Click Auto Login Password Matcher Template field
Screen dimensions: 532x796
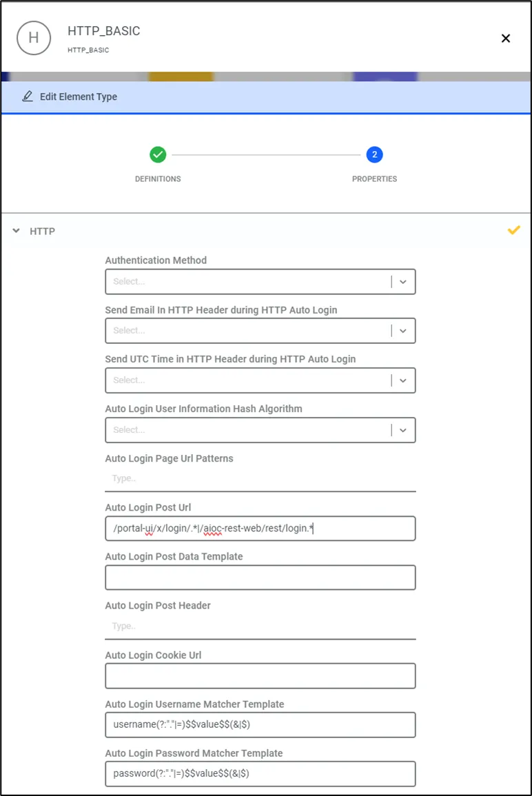[260, 774]
